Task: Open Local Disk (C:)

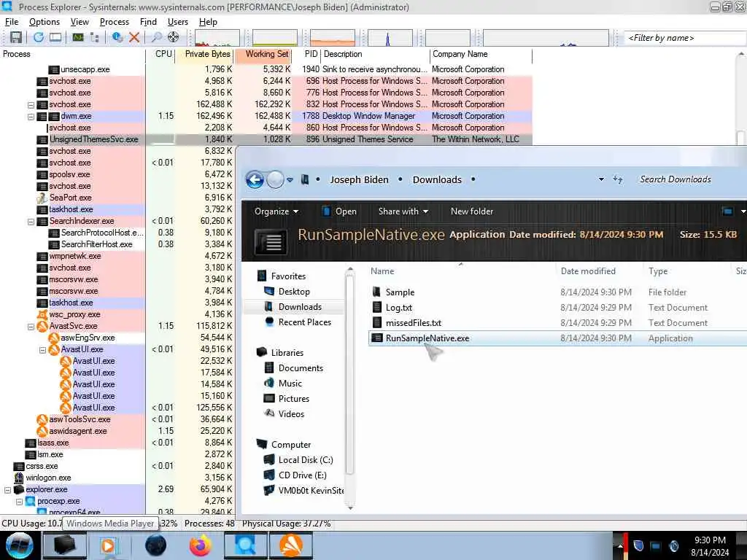Action: 306,460
